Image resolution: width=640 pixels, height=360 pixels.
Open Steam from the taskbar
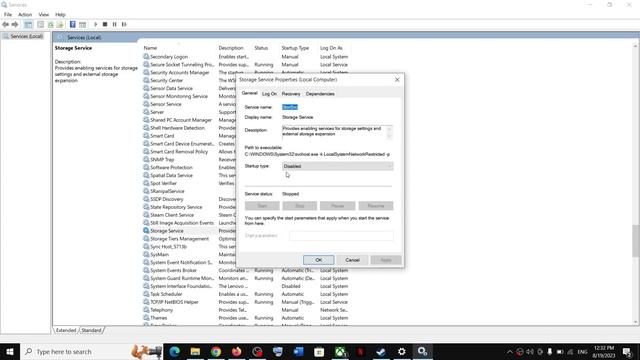click(381, 351)
